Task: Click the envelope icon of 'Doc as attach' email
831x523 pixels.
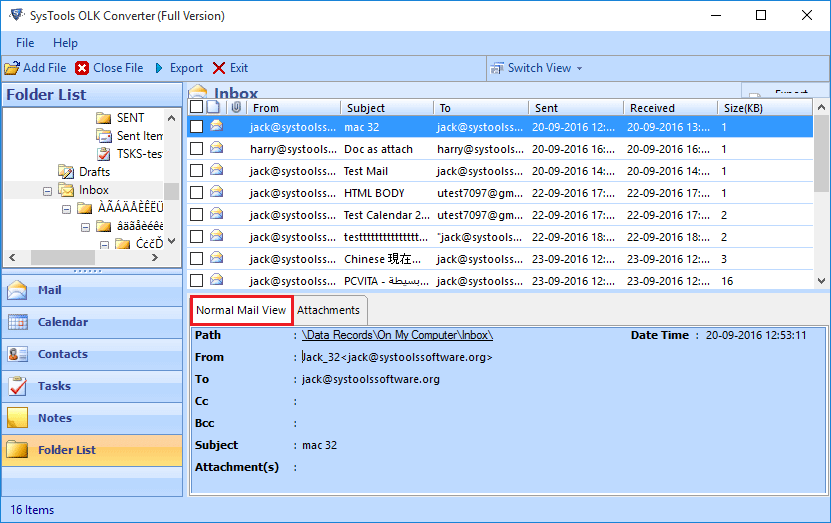Action: pyautogui.click(x=216, y=148)
